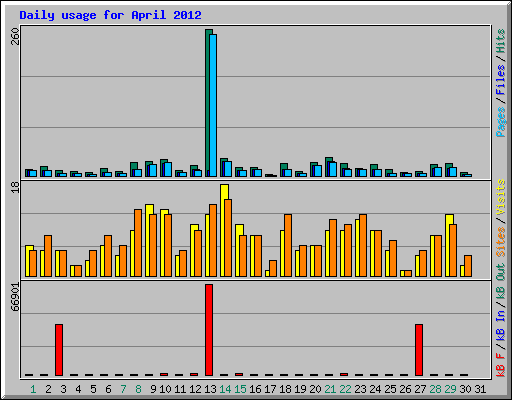Select the red kB bar for day 27
Screen dimensions: 512x400
coord(419,350)
